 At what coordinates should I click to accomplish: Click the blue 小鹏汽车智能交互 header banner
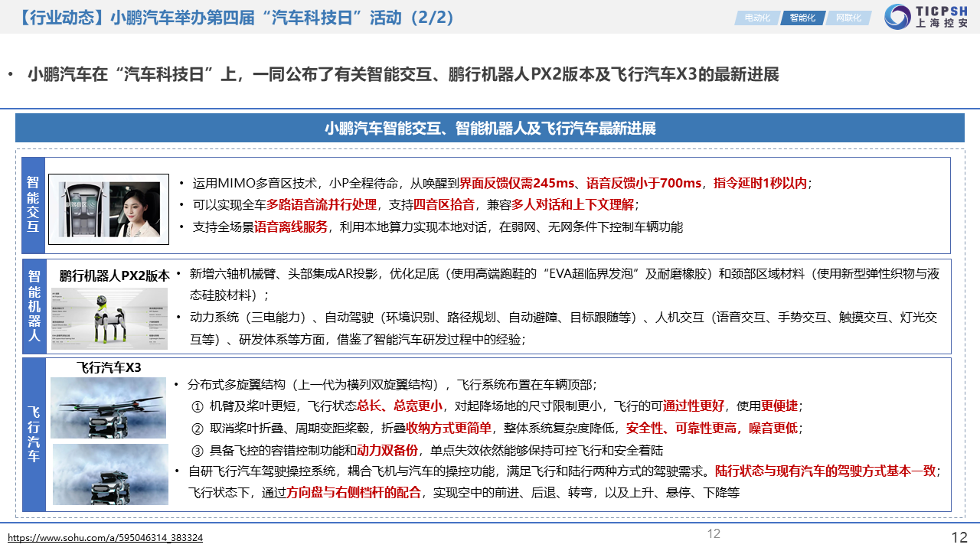490,128
